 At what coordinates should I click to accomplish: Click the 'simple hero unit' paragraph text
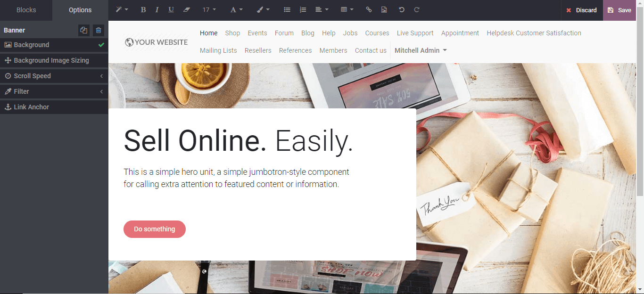[x=236, y=178]
